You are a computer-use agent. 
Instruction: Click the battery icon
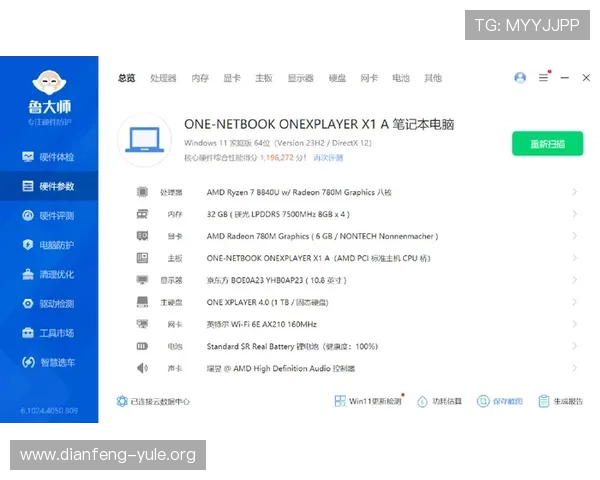142,346
